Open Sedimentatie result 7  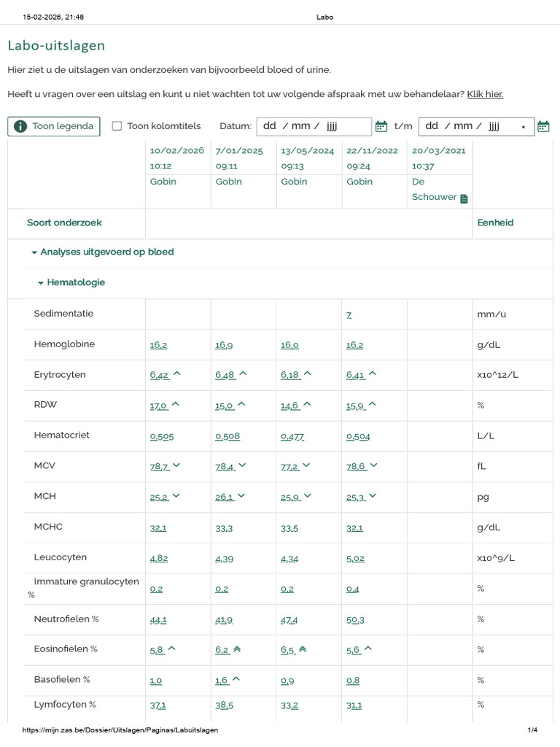[x=349, y=315]
